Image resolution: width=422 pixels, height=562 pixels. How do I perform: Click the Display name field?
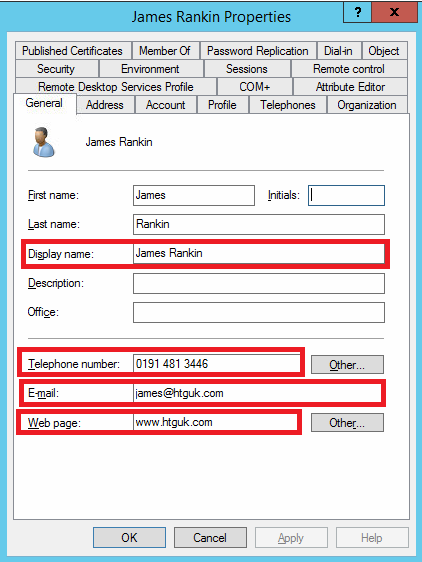[259, 254]
